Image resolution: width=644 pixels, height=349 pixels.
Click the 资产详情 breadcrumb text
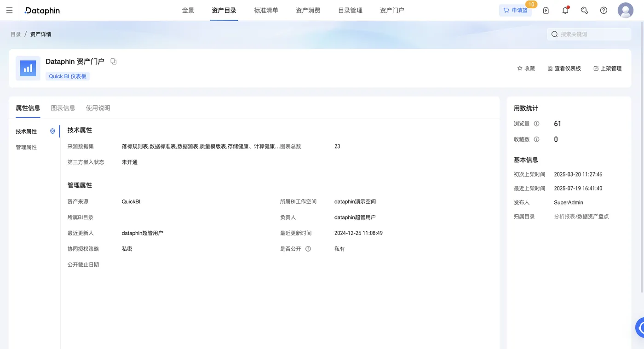40,34
